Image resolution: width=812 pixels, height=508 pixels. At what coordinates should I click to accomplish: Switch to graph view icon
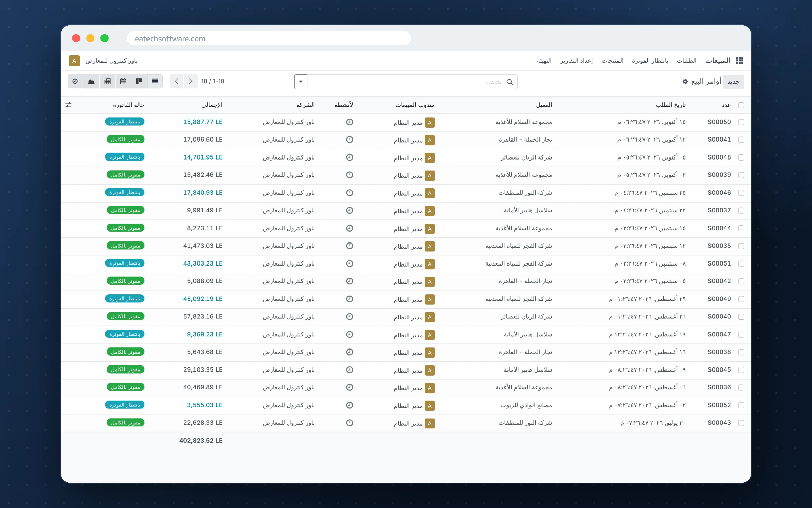click(x=91, y=81)
